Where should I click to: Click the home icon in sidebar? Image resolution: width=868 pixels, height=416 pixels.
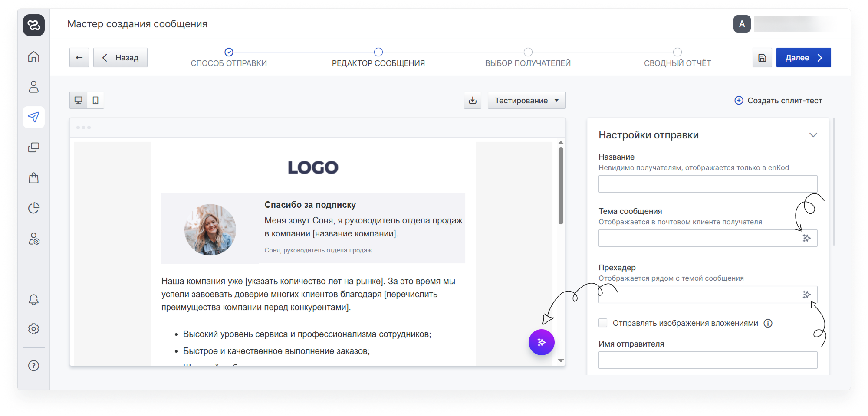click(x=33, y=57)
